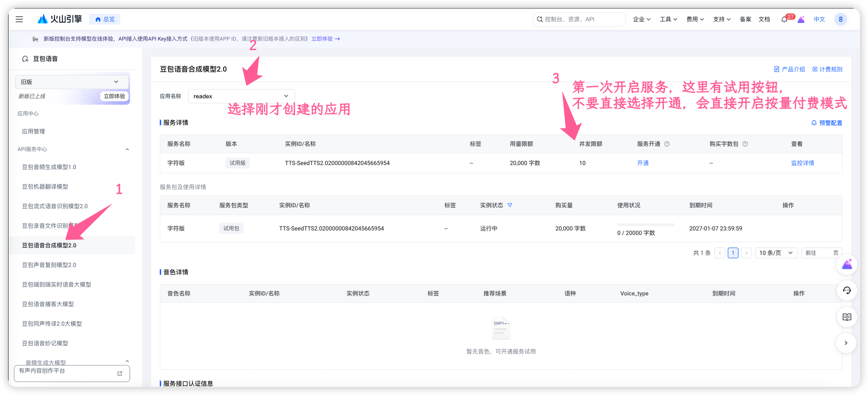The image size is (868, 395).
Task: Collapse the 音频生成大模型 section
Action: click(127, 362)
